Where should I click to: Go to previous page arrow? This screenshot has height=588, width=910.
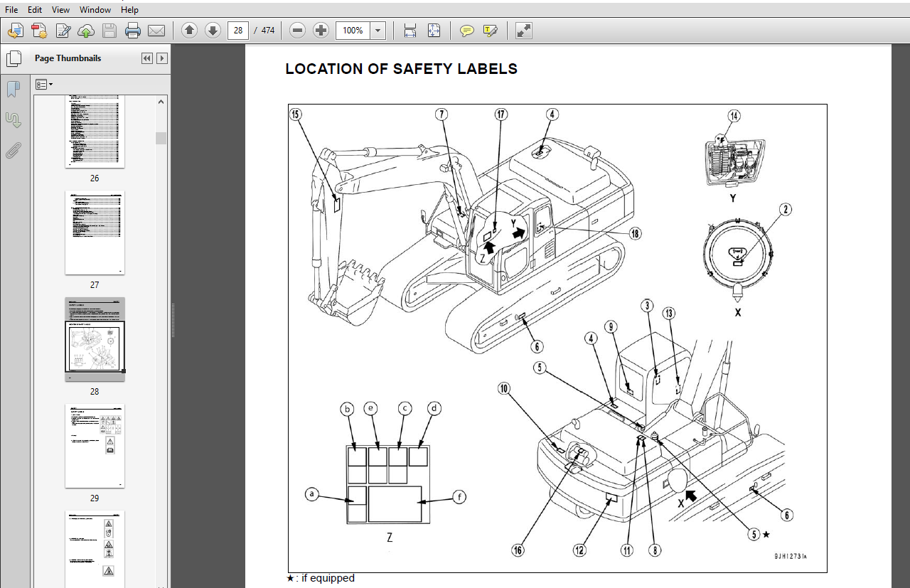pyautogui.click(x=189, y=31)
